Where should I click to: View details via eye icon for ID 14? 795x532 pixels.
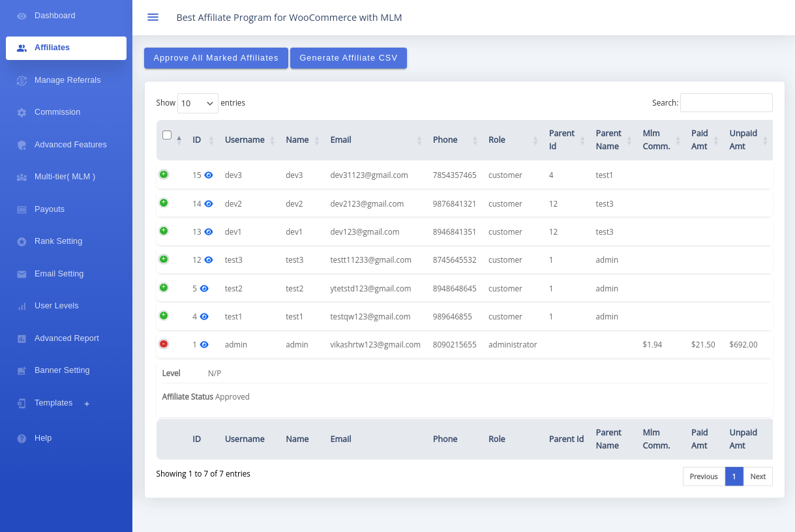coord(209,203)
